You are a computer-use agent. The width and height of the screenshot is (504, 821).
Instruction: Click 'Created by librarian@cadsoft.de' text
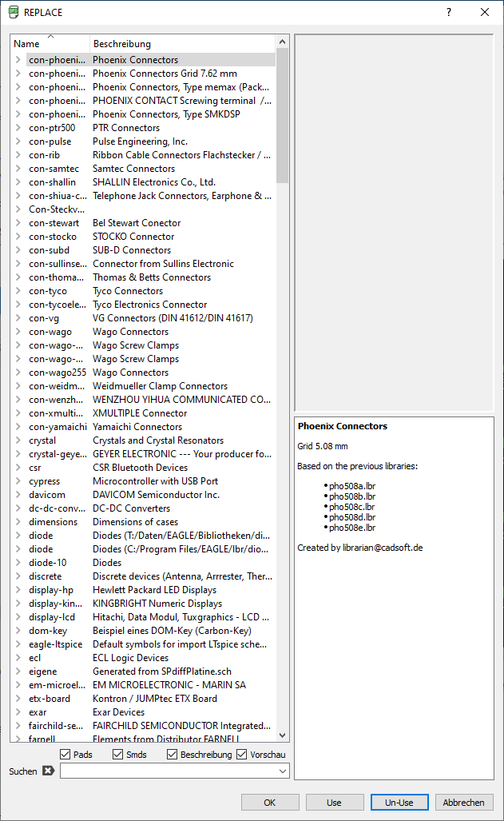pos(360,548)
